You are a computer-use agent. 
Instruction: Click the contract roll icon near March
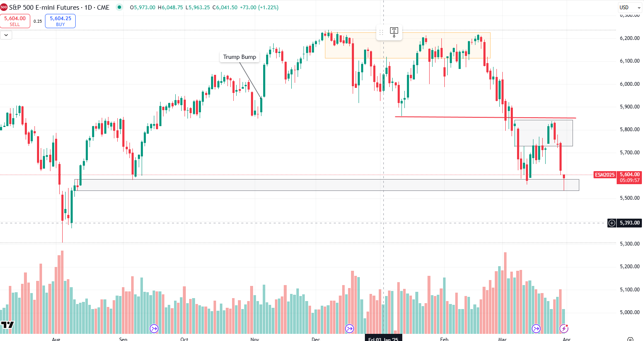[x=536, y=328]
